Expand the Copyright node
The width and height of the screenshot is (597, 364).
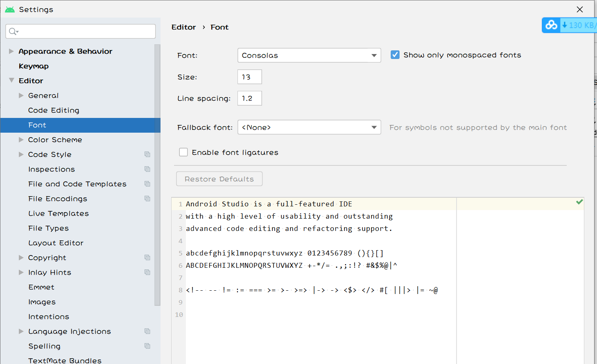pyautogui.click(x=21, y=258)
